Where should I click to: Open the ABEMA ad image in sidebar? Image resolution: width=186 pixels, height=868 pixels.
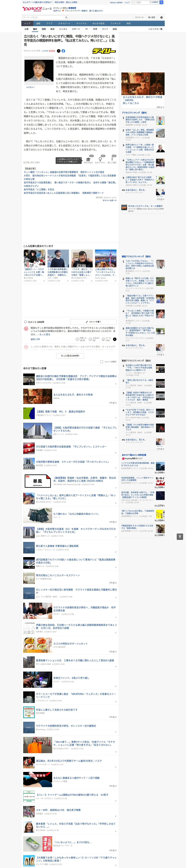point(143,84)
